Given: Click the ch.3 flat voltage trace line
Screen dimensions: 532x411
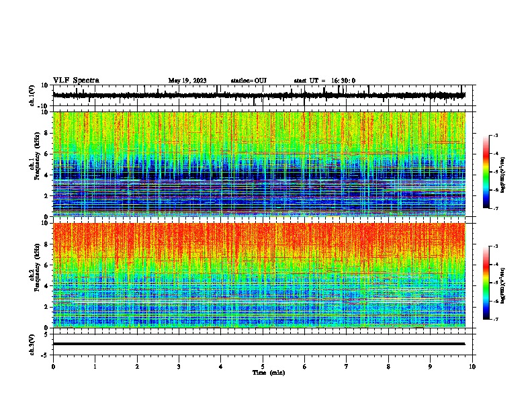Looking at the screenshot, I should coord(259,344).
